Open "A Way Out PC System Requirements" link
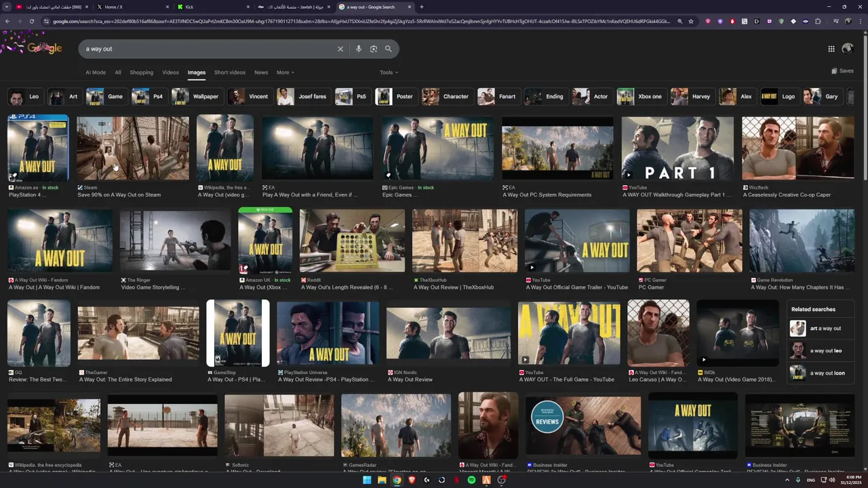868x488 pixels. pos(547,195)
